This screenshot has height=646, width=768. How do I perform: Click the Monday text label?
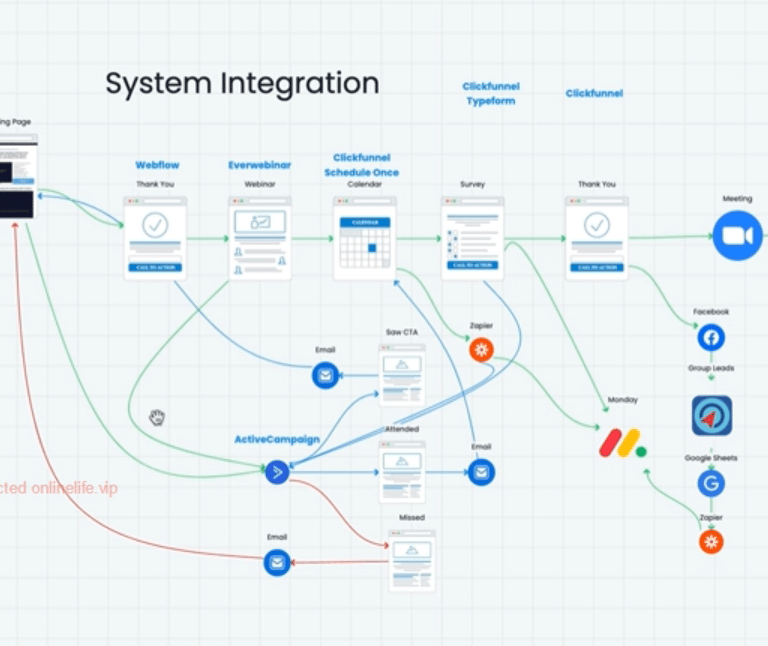coord(623,400)
